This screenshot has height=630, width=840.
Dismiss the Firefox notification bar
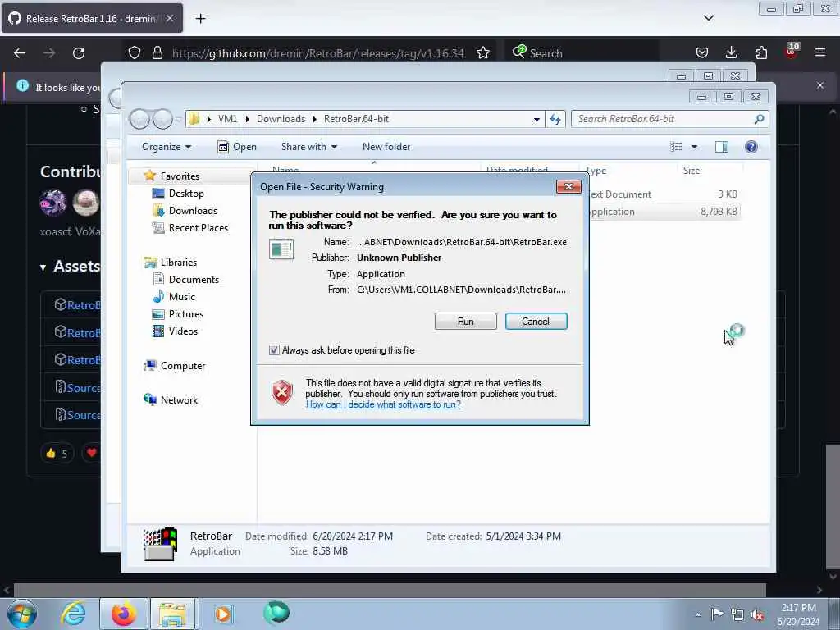(x=820, y=85)
